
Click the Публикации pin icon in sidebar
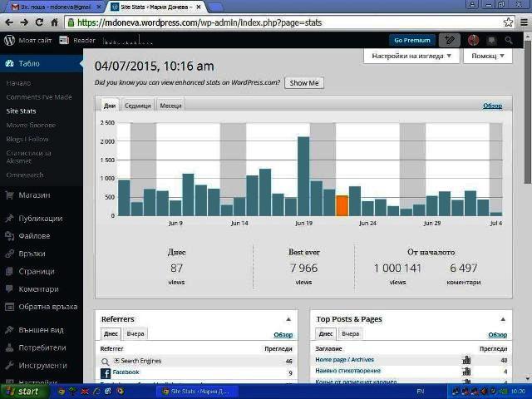pyautogui.click(x=9, y=219)
